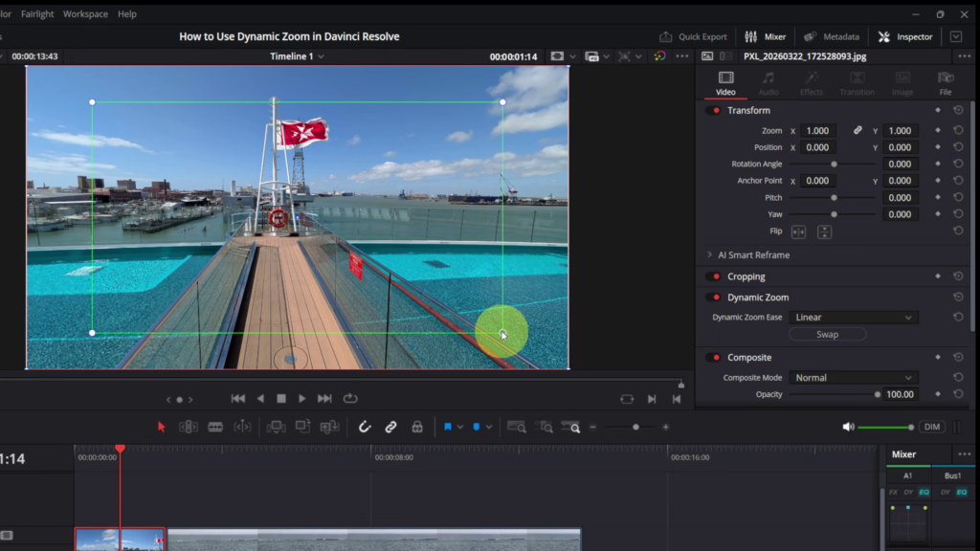The image size is (980, 551).
Task: Open marker color dropdown arrow
Action: click(489, 428)
